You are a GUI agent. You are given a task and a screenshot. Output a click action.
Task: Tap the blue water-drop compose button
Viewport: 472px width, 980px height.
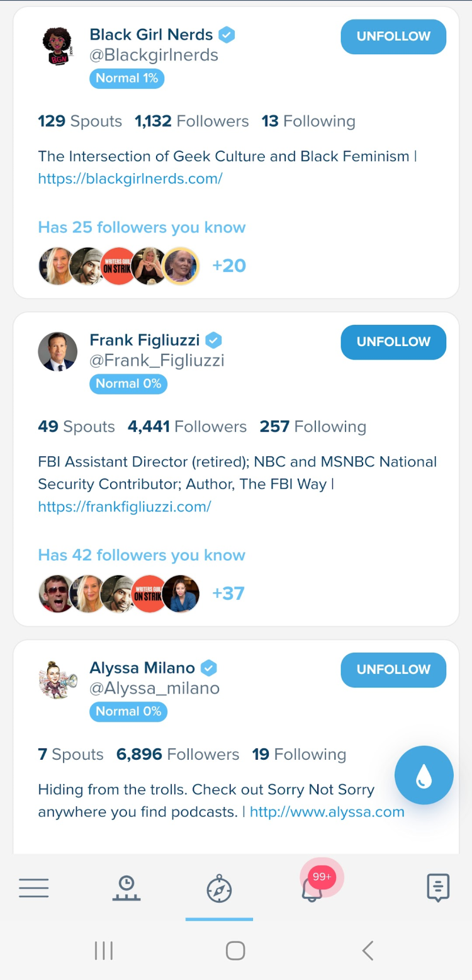[x=424, y=775]
